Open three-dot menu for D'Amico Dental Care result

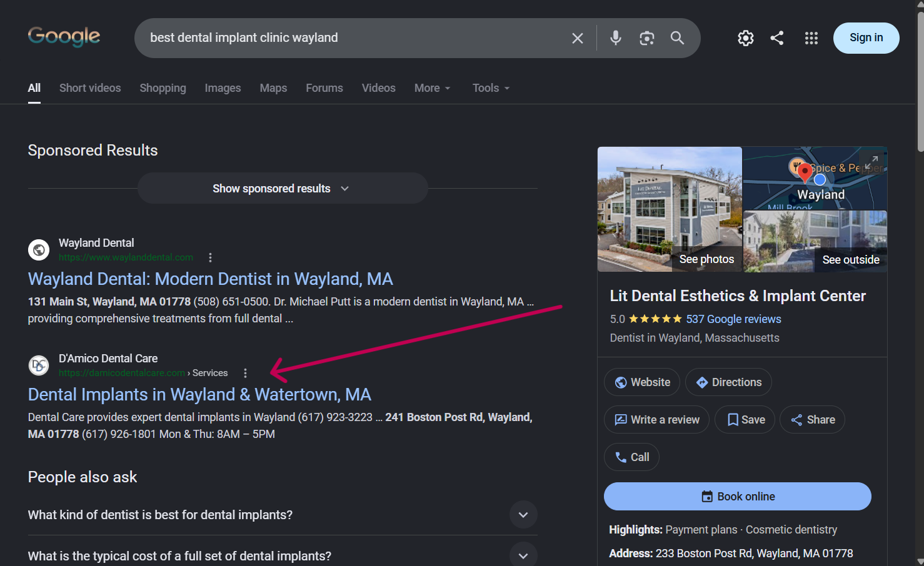coord(245,373)
